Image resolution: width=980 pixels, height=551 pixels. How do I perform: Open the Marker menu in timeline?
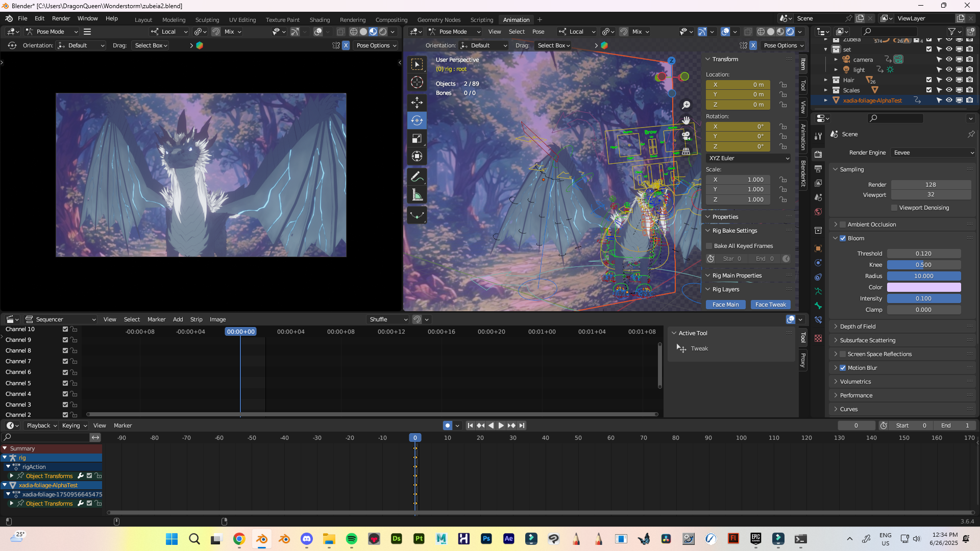[x=122, y=425]
